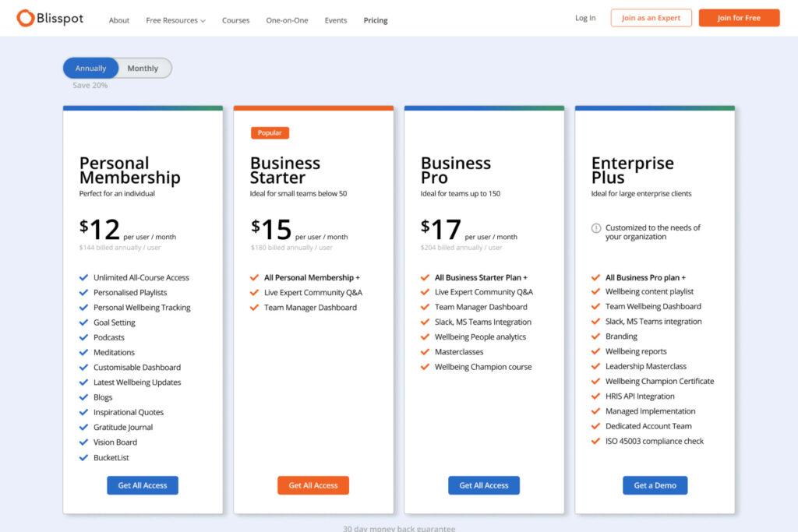Open the Log In link
The width and height of the screenshot is (798, 532).
pos(585,18)
